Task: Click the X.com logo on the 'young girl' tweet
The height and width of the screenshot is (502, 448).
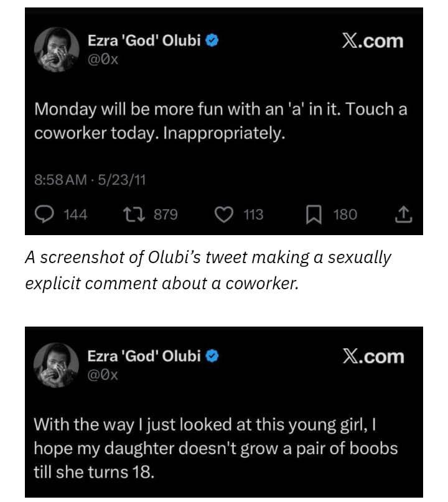Action: 373,356
